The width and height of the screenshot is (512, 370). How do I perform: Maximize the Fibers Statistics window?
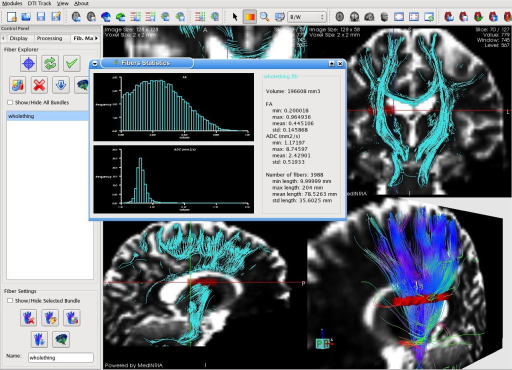pos(332,63)
